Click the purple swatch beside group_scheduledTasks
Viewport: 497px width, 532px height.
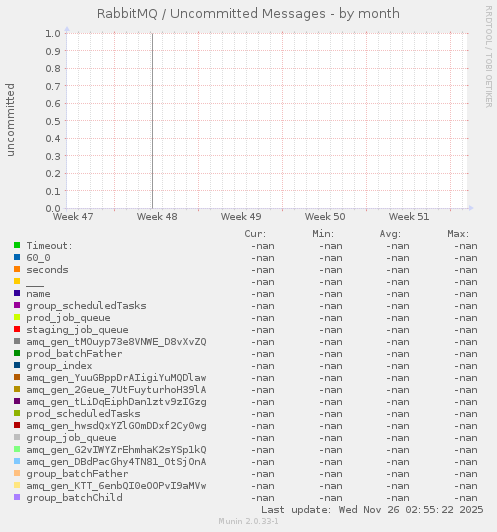pyautogui.click(x=17, y=305)
